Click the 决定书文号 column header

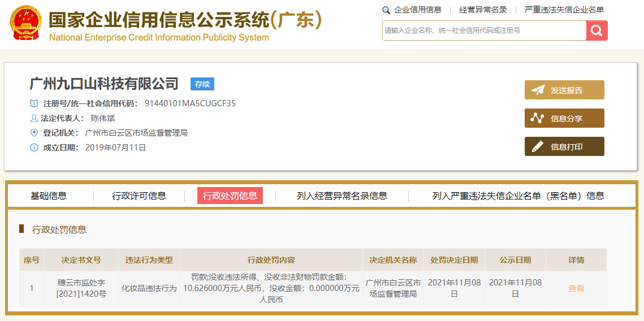coord(81,260)
